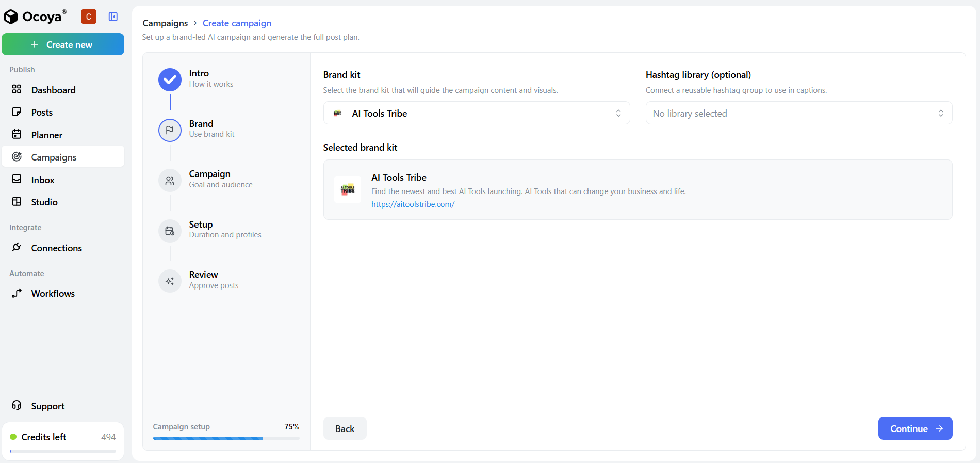The width and height of the screenshot is (980, 463).
Task: Open Support in the sidebar
Action: coord(63,406)
